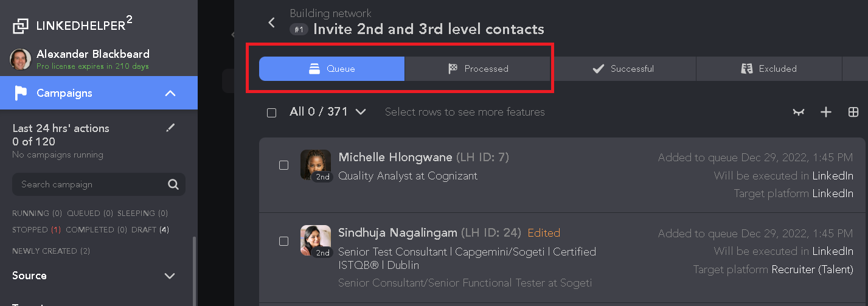Select Sindhuja Nagalingam's row checkbox

tap(283, 241)
